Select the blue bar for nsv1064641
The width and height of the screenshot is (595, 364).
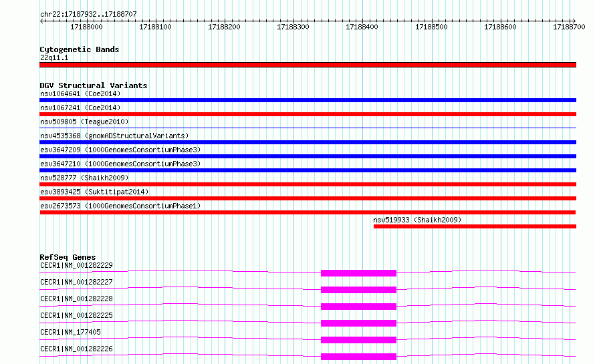pyautogui.click(x=308, y=100)
